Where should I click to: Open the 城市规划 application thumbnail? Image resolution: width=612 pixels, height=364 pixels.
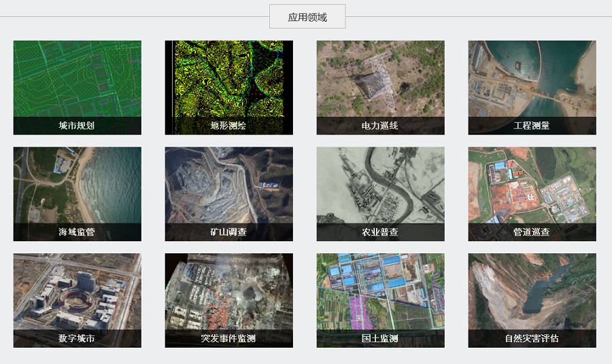[x=78, y=88]
